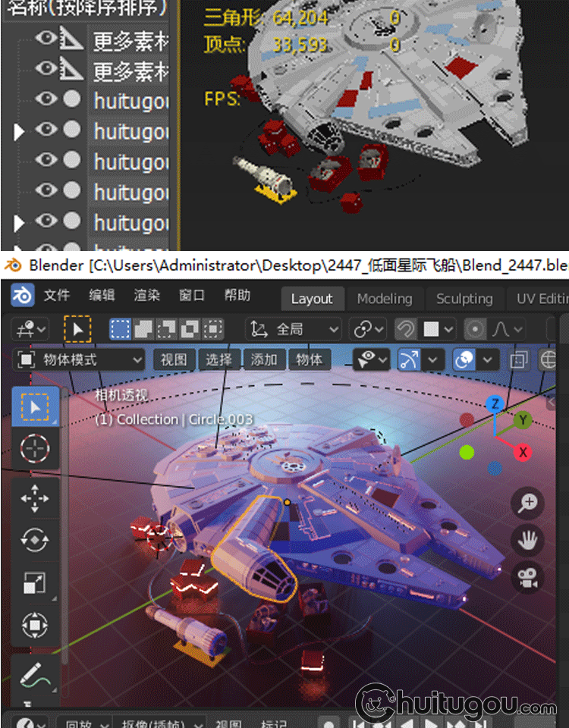Screen dimensions: 569x728
Task: Open the 窗口 menu
Action: point(192,295)
